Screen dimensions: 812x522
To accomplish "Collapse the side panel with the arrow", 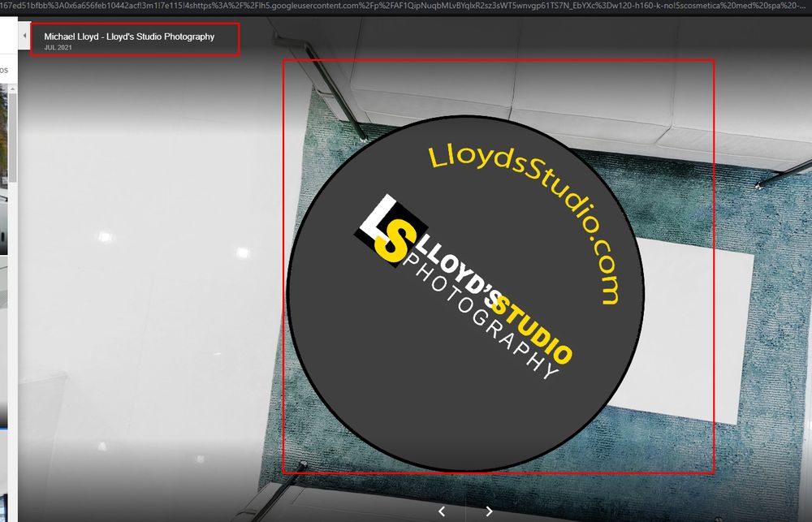I will pos(24,36).
